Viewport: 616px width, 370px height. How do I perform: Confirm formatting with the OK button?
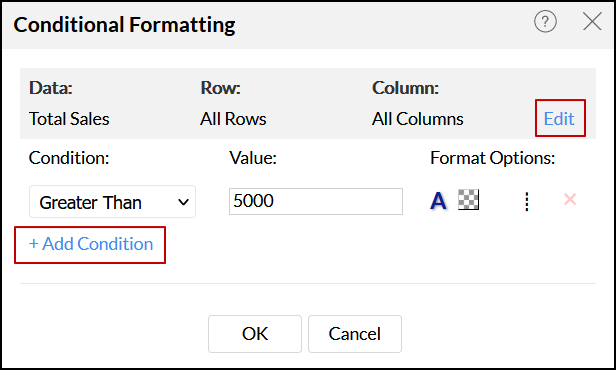click(x=255, y=334)
